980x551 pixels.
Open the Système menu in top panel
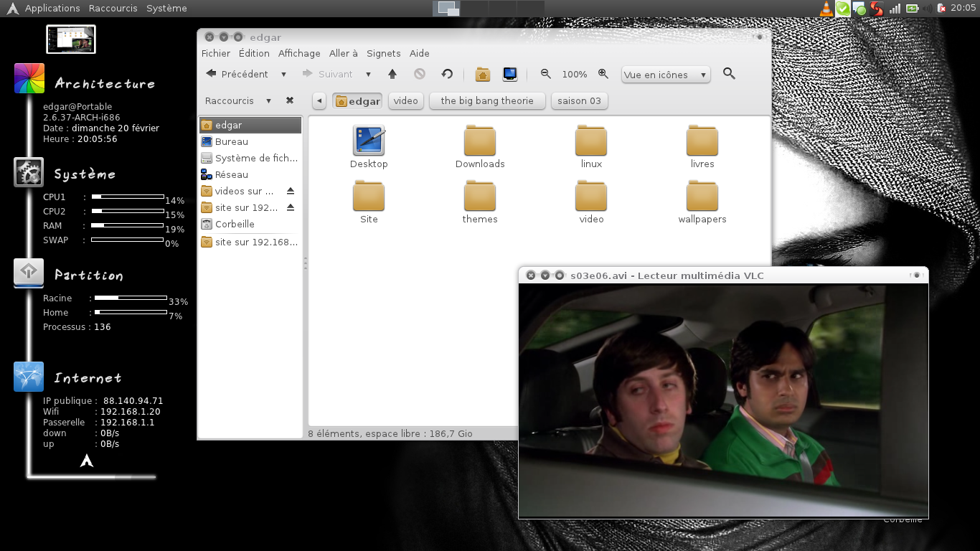[166, 8]
